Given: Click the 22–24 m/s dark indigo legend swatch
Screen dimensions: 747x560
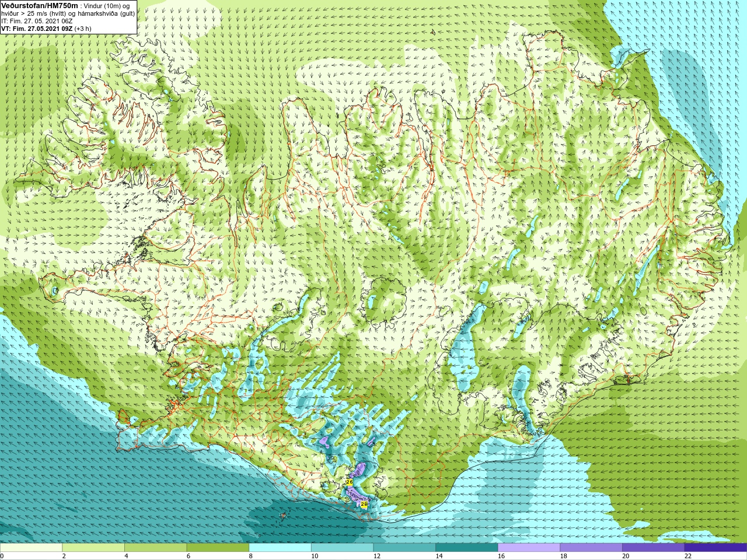Looking at the screenshot, I should click(x=715, y=548).
